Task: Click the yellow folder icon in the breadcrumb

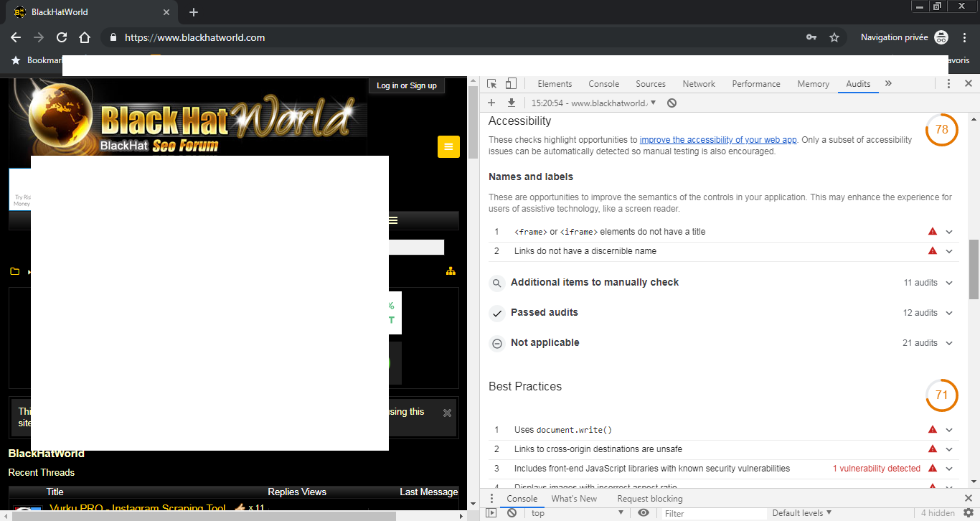Action: click(14, 271)
